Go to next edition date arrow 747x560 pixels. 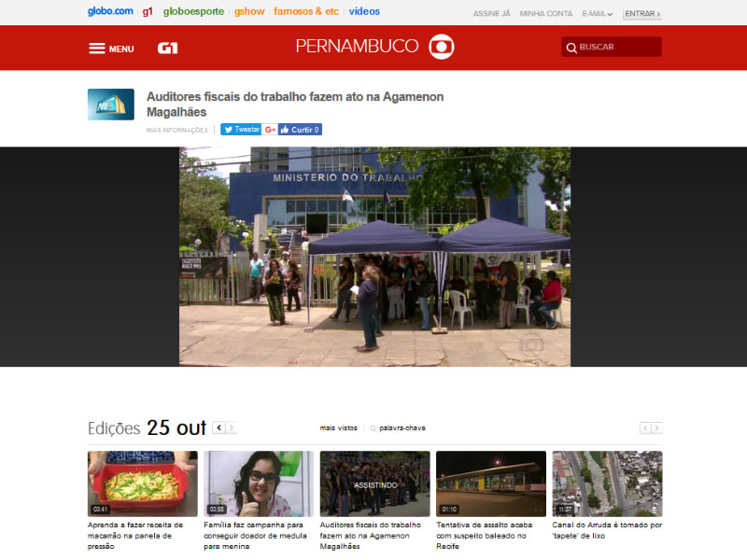click(232, 427)
